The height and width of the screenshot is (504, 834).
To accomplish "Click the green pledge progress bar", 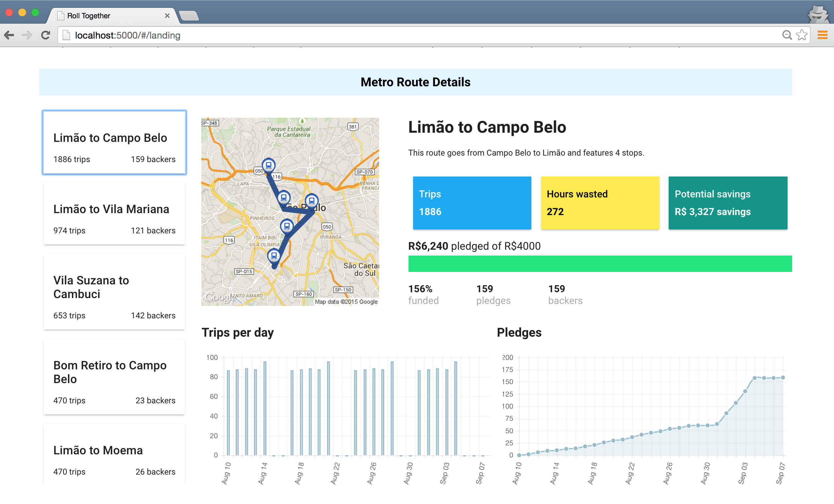I will tap(600, 264).
